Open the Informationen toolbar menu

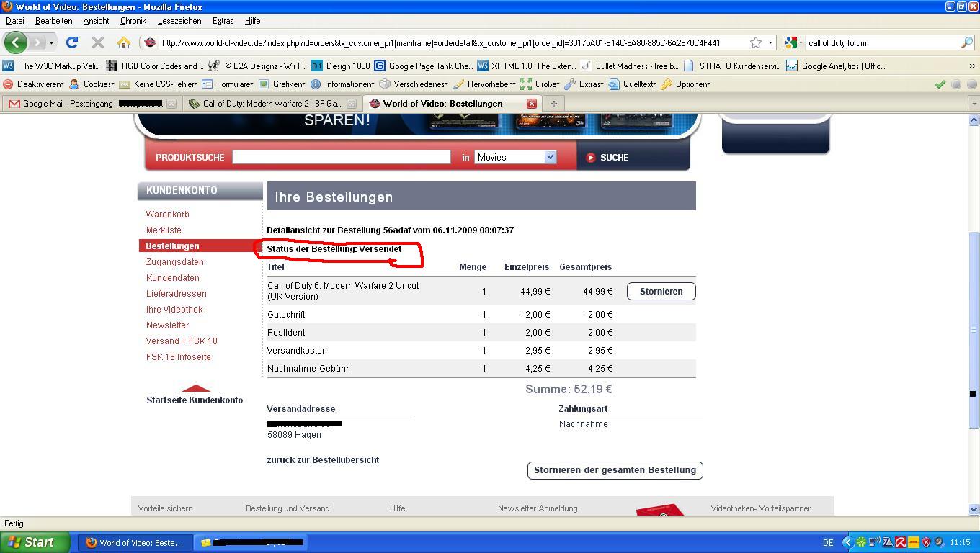pos(342,84)
